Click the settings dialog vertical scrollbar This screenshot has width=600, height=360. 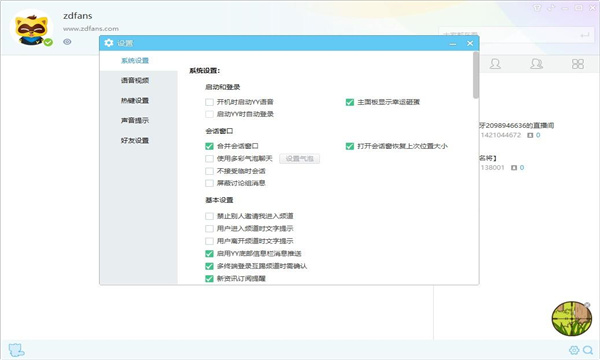pos(476,75)
